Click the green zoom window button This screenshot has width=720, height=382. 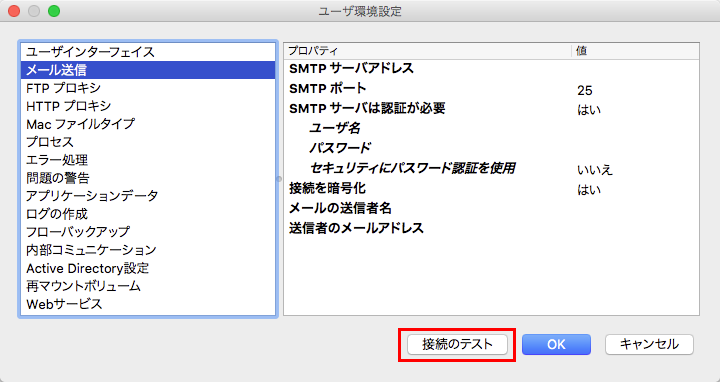click(x=54, y=11)
